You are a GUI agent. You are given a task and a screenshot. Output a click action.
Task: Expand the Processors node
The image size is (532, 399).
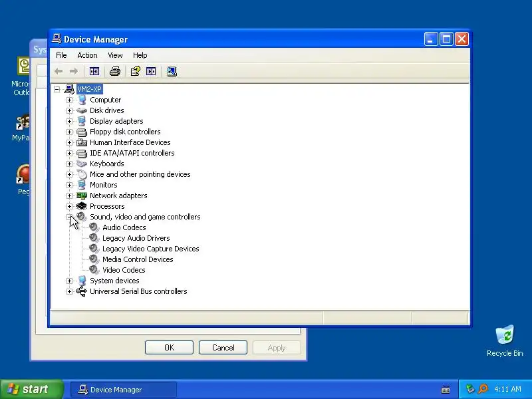[x=70, y=206]
